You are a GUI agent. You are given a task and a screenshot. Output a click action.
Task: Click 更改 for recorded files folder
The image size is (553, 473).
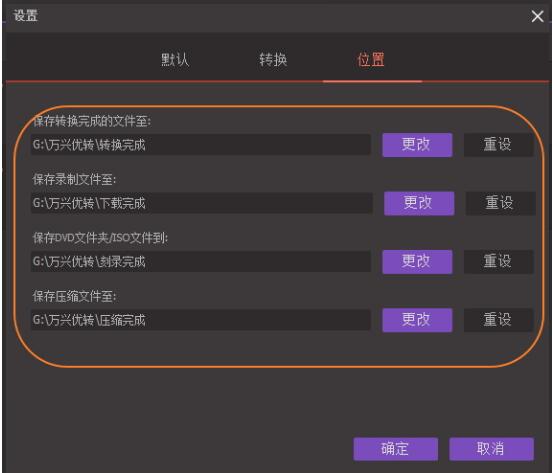click(419, 203)
